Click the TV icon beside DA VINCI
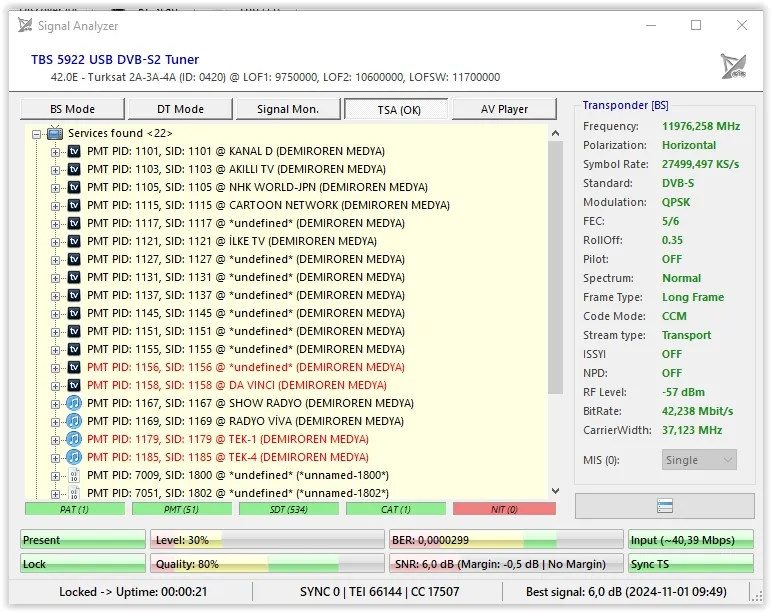This screenshot has width=771, height=612. point(74,385)
